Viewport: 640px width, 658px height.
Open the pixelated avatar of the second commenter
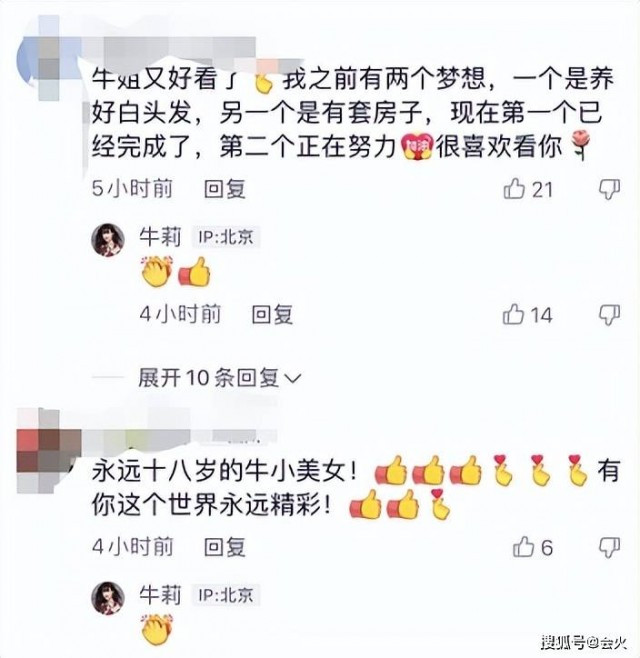coord(48,451)
